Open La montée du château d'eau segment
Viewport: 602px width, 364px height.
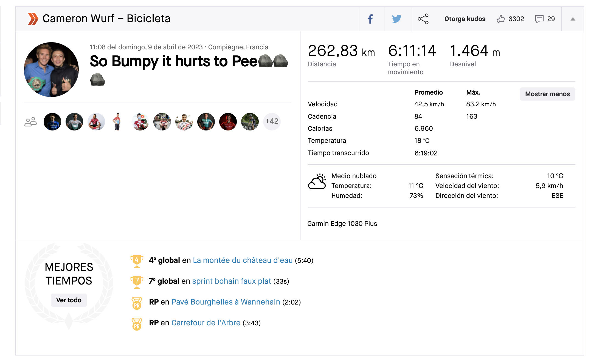(x=243, y=260)
